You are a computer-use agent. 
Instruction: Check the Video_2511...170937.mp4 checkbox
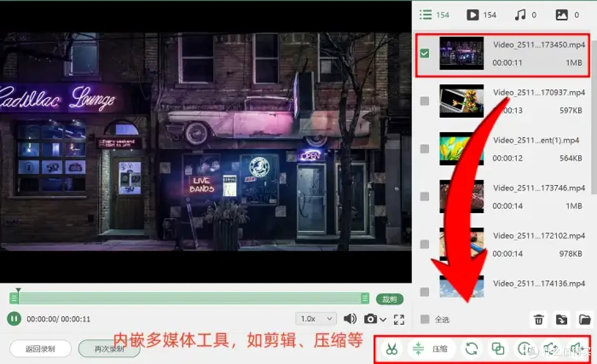[425, 101]
